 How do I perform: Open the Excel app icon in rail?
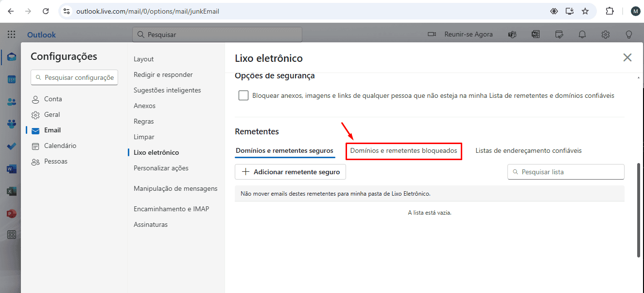pyautogui.click(x=11, y=191)
